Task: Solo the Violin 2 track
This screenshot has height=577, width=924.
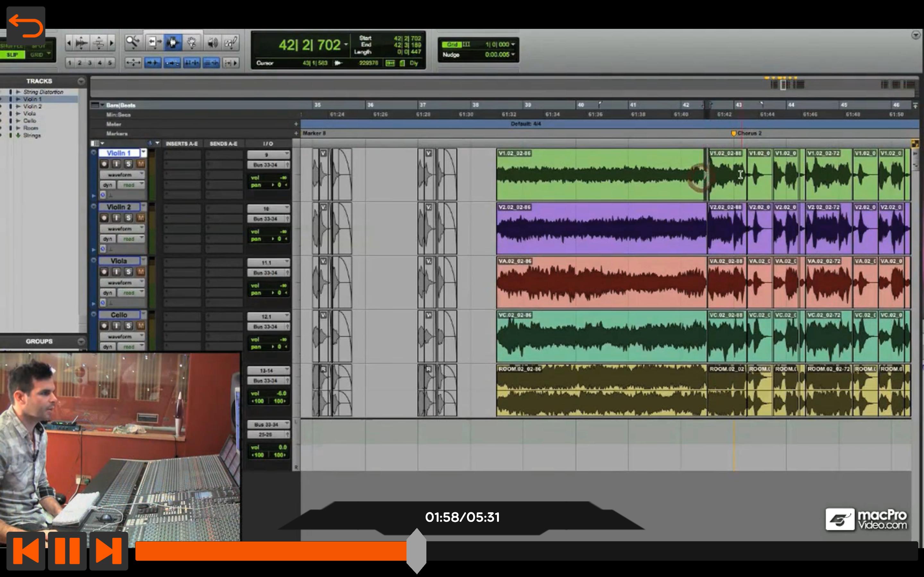Action: coord(128,218)
